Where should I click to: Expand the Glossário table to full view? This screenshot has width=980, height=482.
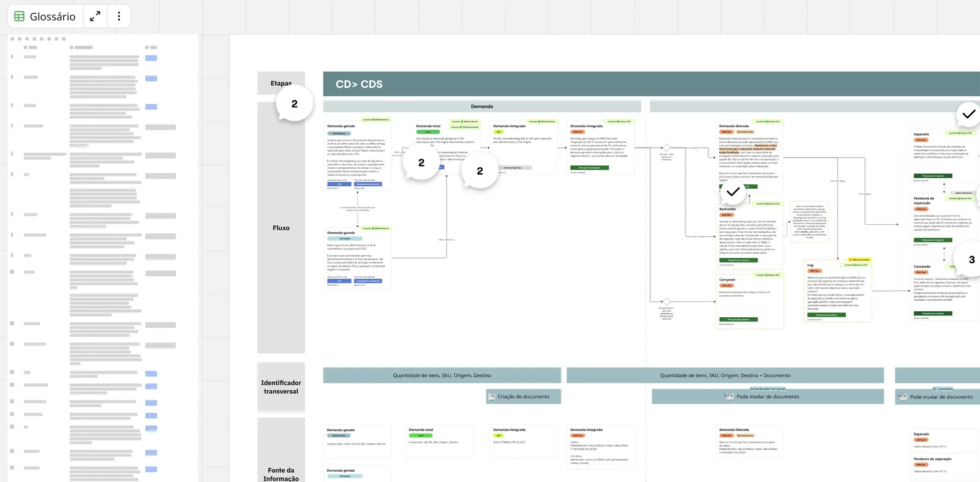click(95, 17)
